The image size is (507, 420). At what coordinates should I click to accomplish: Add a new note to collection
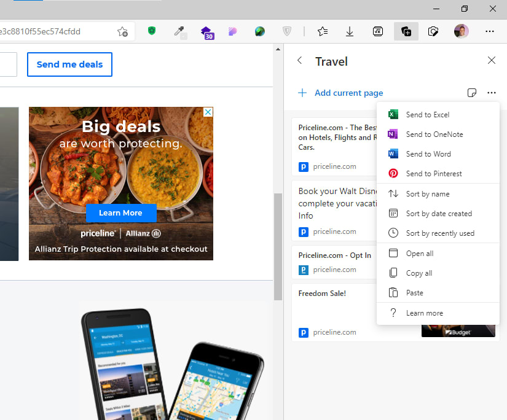472,93
